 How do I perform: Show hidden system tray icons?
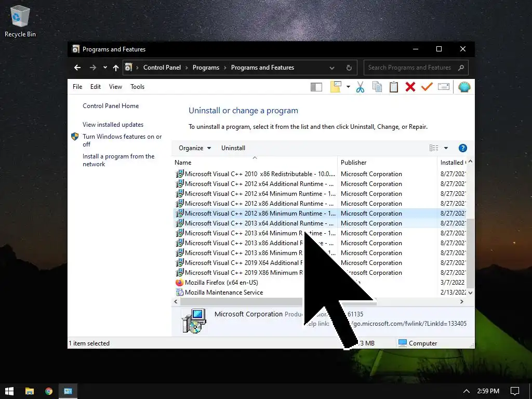(x=467, y=391)
